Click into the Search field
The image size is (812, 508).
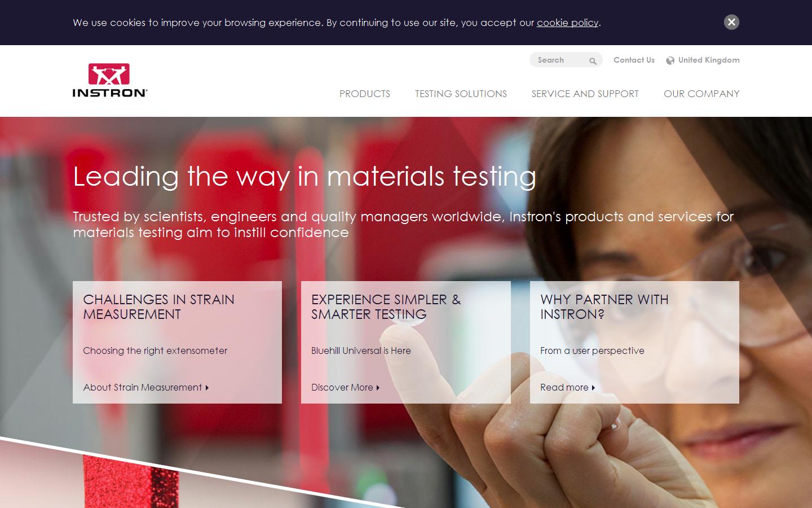(558, 60)
